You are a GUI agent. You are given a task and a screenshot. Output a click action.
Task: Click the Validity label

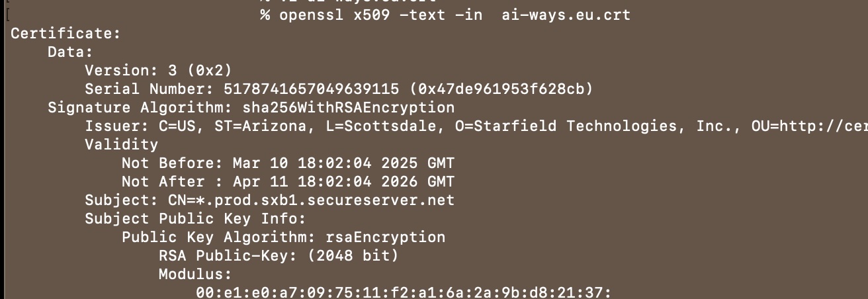pos(121,144)
